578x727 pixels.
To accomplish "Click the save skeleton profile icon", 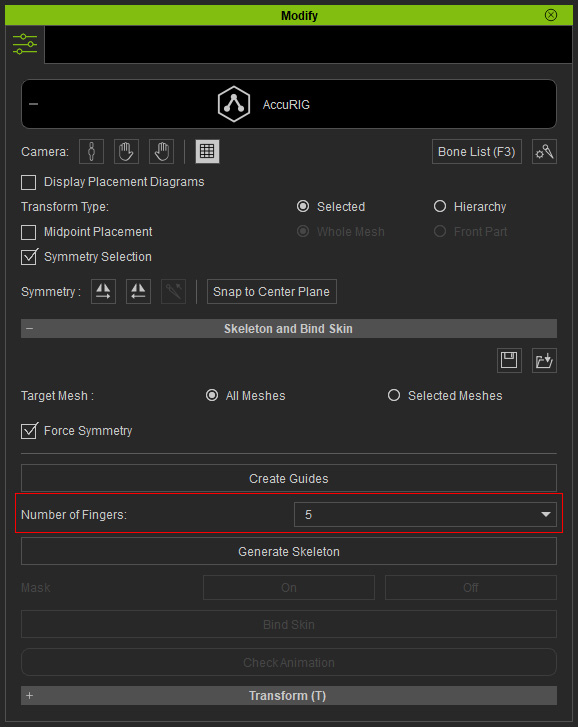I will pos(509,360).
